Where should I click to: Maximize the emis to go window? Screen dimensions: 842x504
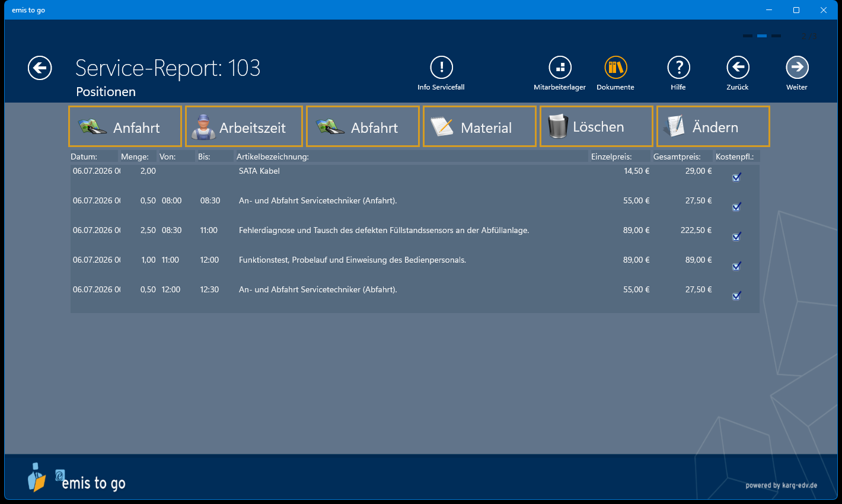point(796,10)
